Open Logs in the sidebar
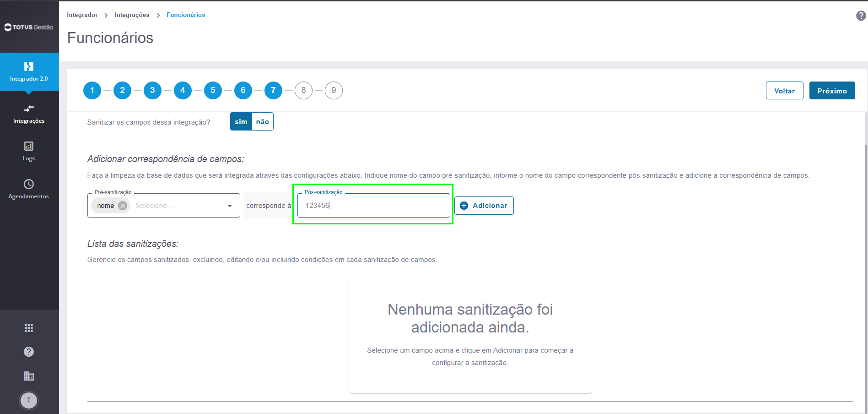Viewport: 868px width, 414px height. (29, 152)
